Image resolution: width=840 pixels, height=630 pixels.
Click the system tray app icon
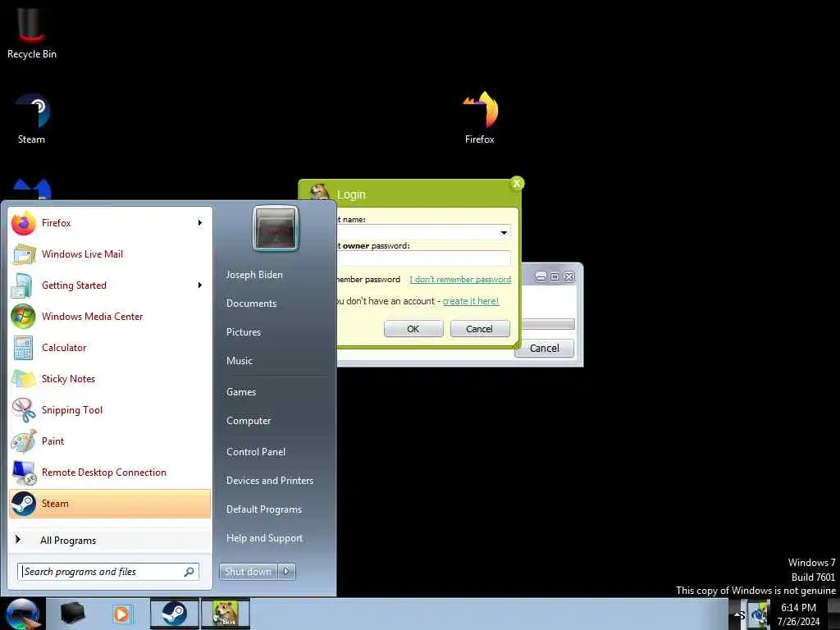[x=758, y=614]
